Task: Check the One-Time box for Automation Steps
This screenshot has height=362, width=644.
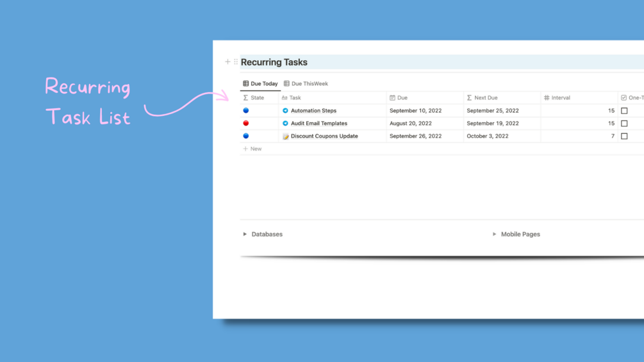Action: tap(624, 111)
